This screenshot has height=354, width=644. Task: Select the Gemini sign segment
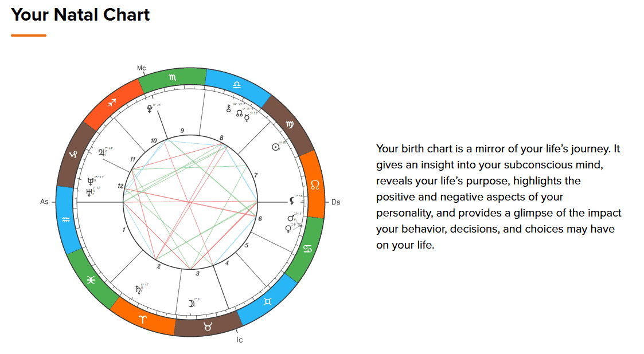(267, 302)
